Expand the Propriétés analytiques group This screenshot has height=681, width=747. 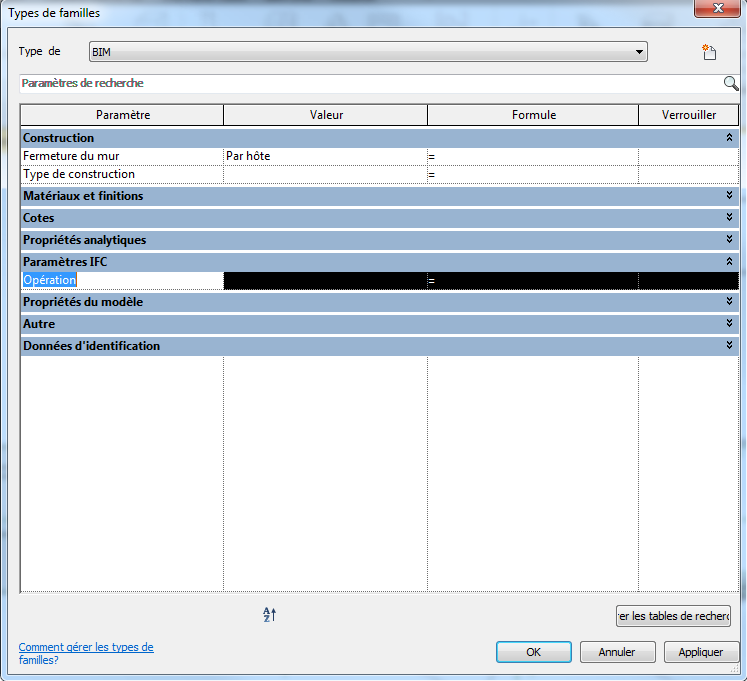(x=730, y=240)
